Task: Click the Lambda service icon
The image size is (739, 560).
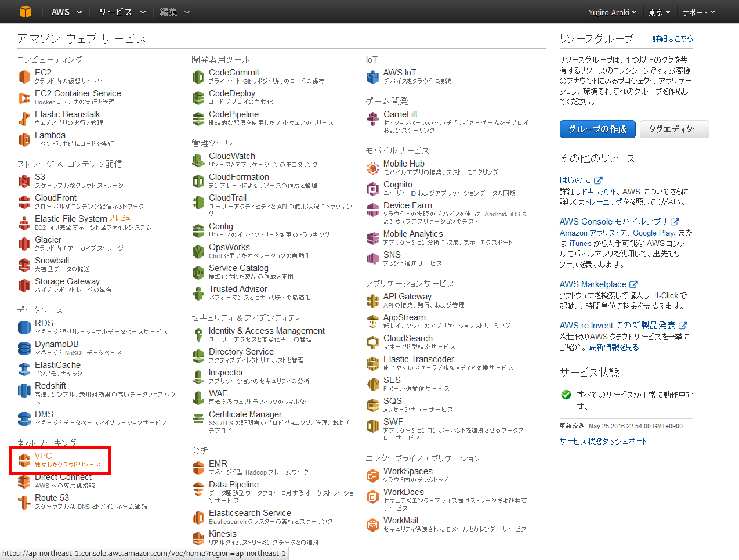Action: [x=24, y=139]
